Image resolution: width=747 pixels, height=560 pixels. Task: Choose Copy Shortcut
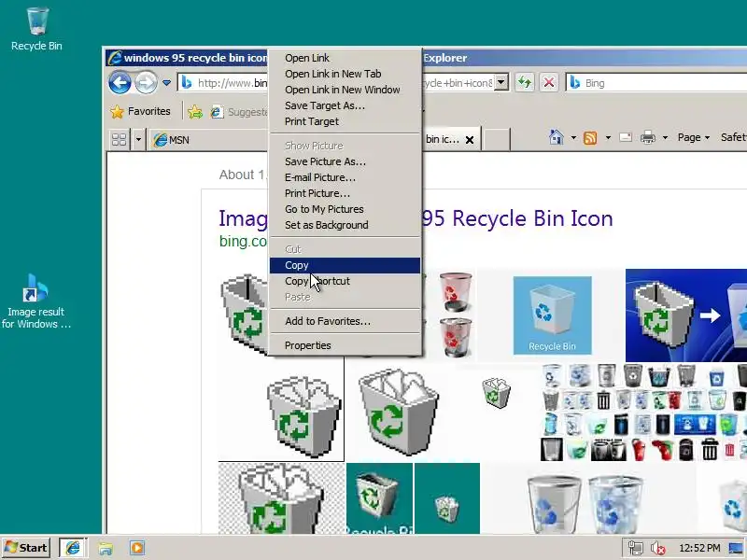pos(345,281)
